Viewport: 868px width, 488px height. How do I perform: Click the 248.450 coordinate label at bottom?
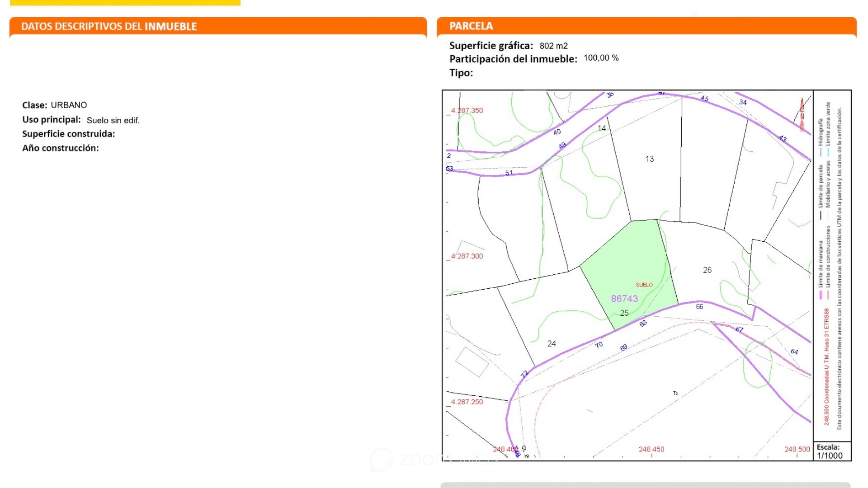point(651,449)
